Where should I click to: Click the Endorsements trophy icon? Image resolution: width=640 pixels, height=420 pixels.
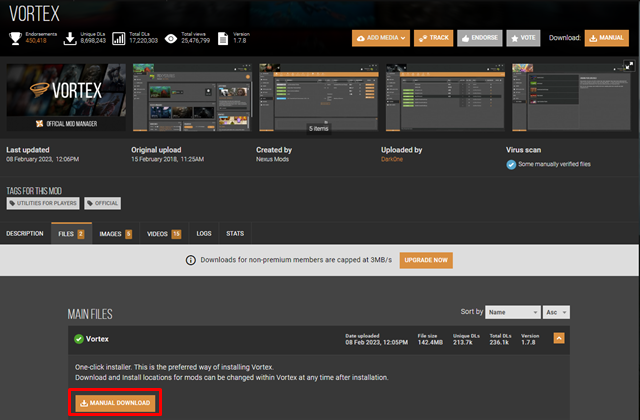16,38
